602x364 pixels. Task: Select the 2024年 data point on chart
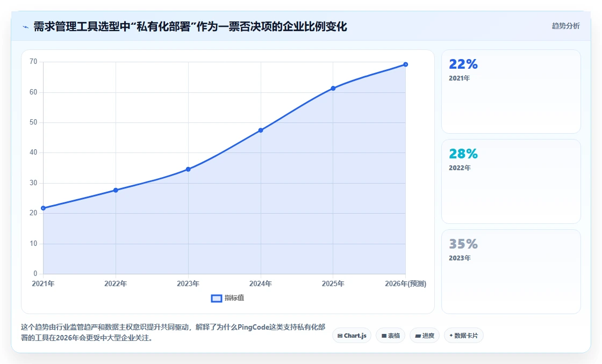[x=261, y=130]
